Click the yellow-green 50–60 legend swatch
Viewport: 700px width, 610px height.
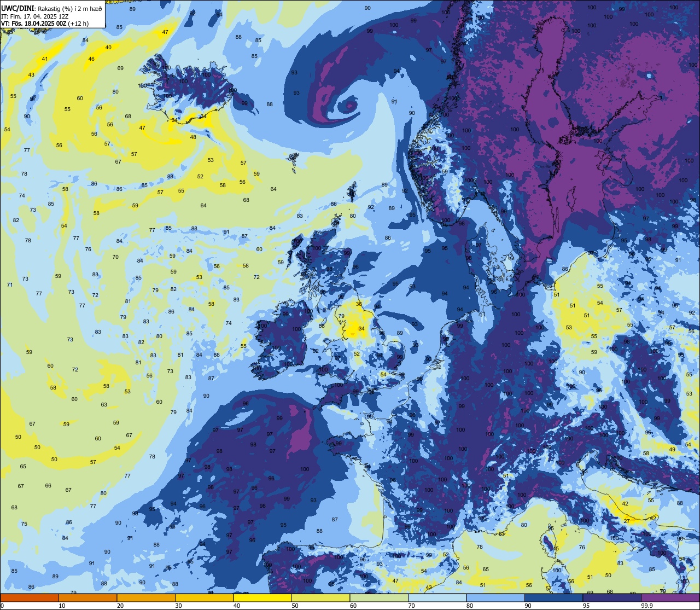click(x=320, y=597)
